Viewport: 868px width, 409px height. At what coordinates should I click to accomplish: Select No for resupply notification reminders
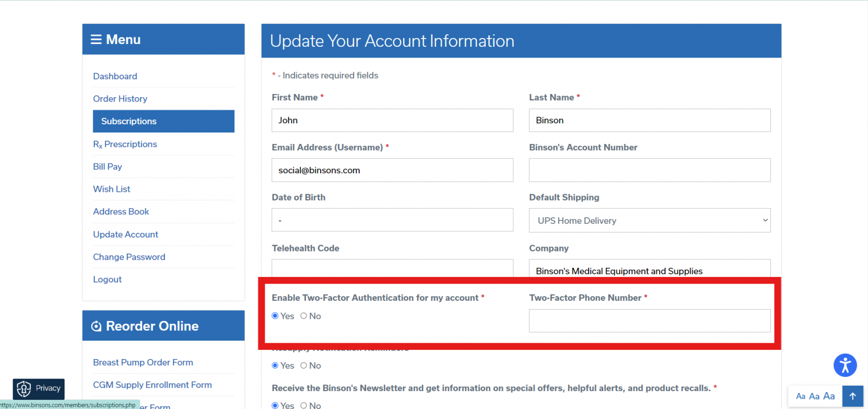pyautogui.click(x=304, y=366)
